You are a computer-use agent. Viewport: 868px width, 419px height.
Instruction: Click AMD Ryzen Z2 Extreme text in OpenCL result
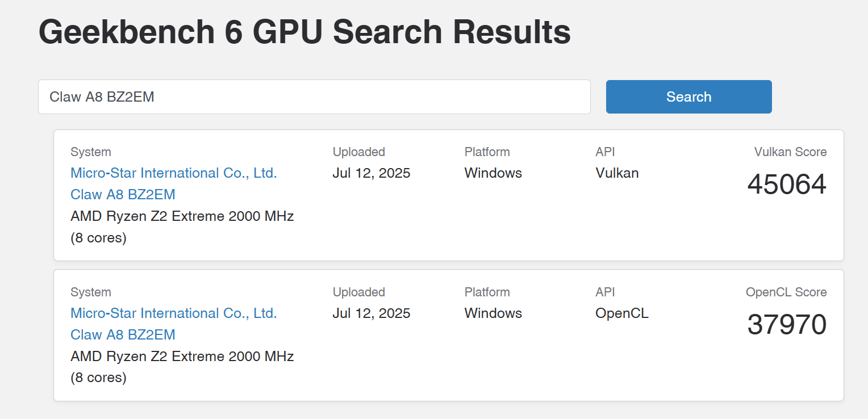pos(182,357)
